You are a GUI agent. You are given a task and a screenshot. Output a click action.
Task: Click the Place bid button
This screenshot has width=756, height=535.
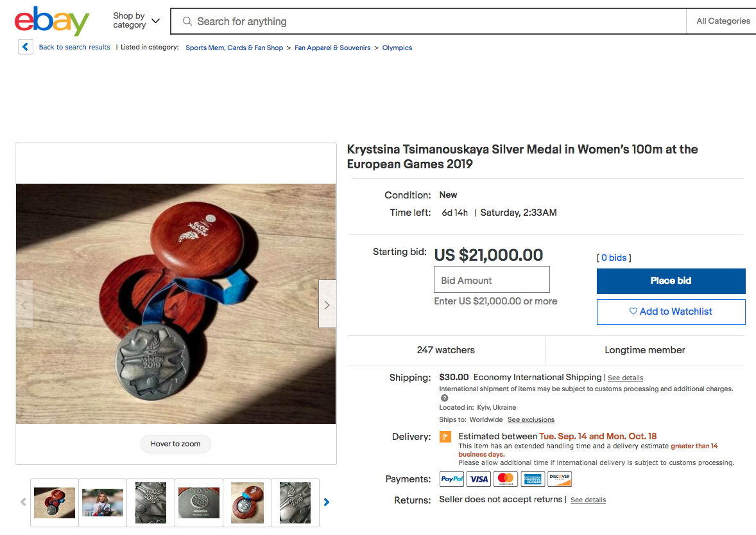(671, 281)
